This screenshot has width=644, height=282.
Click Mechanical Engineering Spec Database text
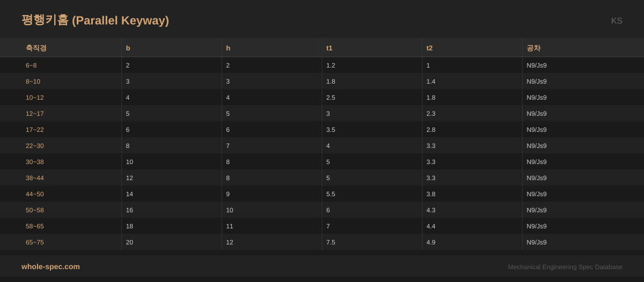tap(565, 267)
